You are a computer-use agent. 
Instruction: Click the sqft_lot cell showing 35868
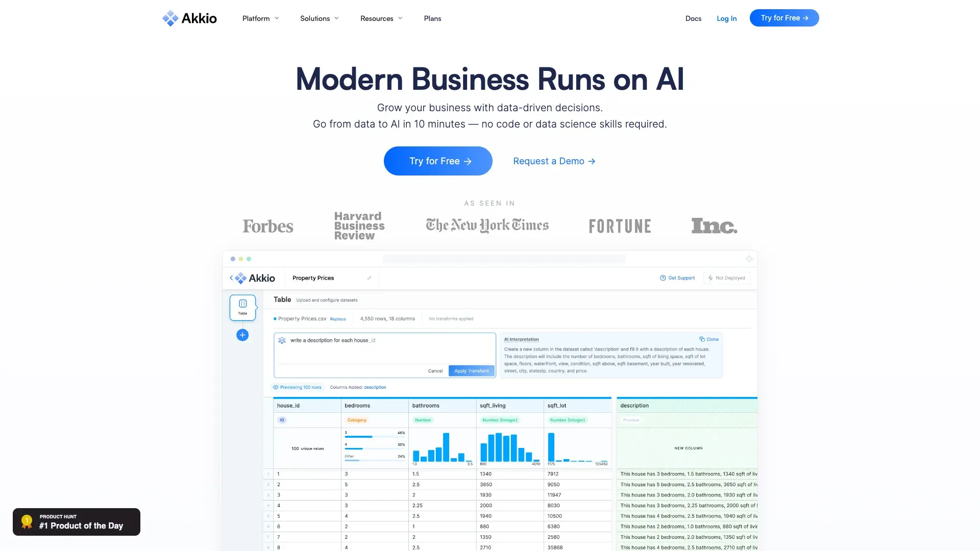(578, 547)
